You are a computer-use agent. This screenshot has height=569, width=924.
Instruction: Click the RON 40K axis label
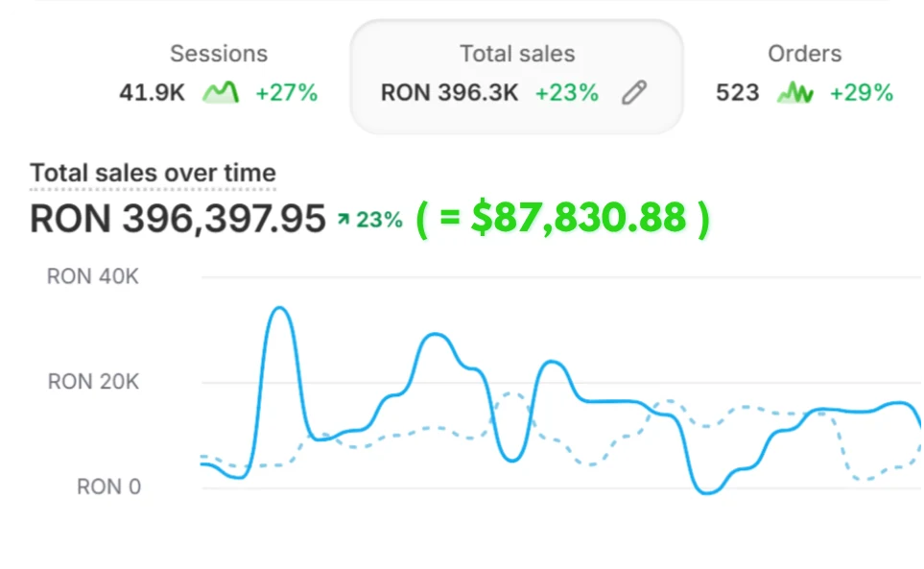coord(92,276)
